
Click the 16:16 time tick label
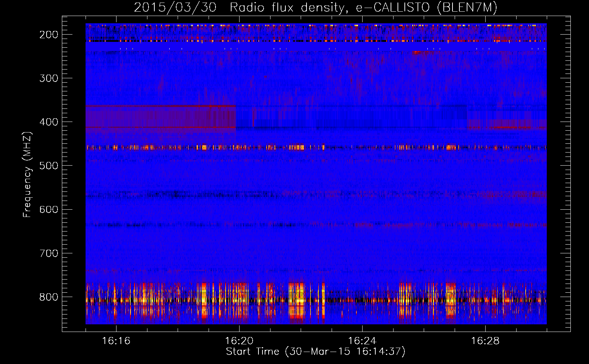pos(116,341)
